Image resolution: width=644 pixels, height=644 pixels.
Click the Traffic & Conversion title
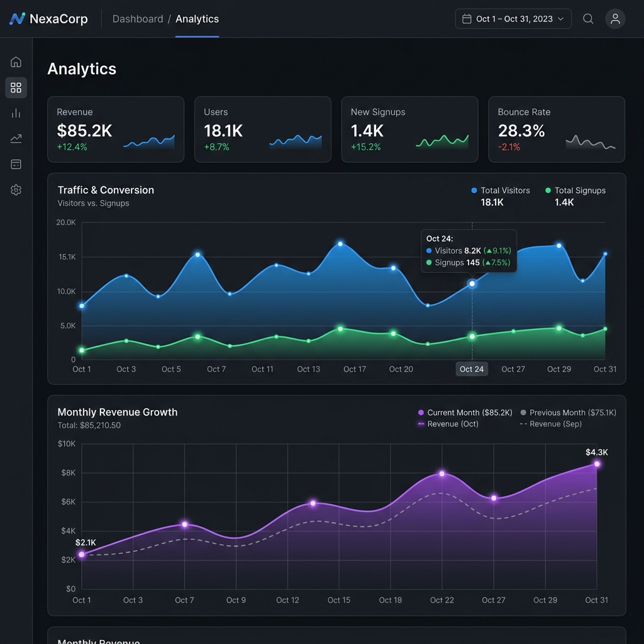tap(106, 190)
